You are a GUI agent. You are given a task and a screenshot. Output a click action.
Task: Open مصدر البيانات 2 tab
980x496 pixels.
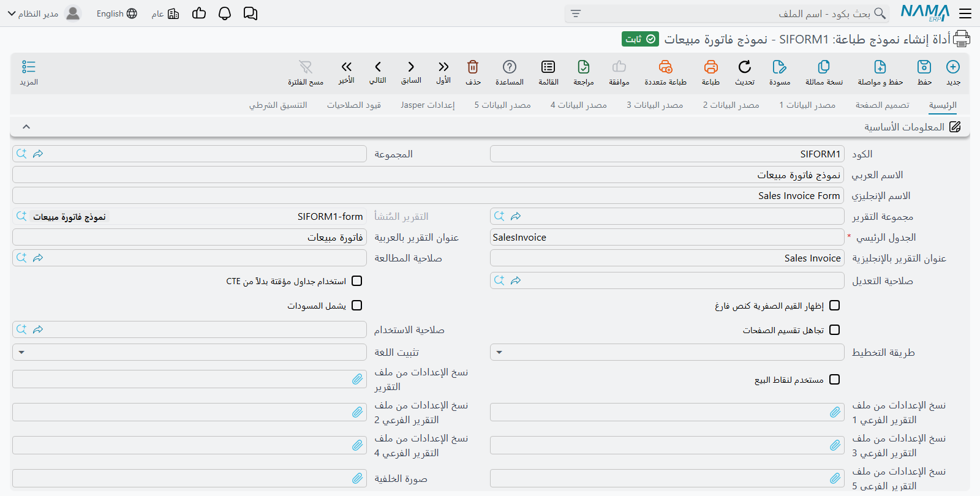(x=731, y=105)
